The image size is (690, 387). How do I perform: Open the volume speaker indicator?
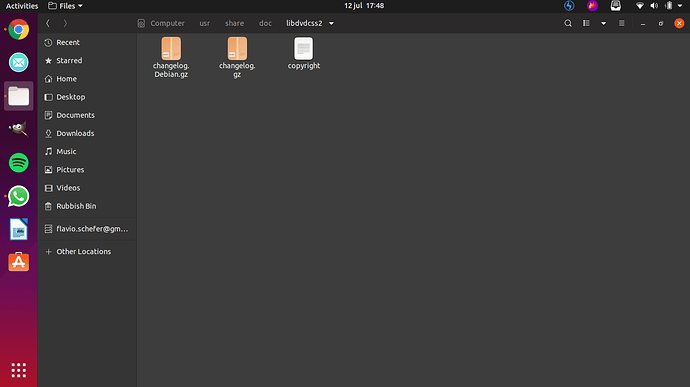tap(654, 6)
